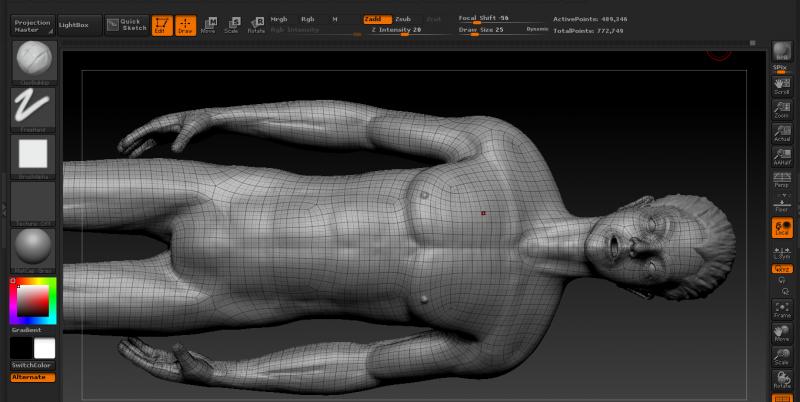This screenshot has height=402, width=800.
Task: Click the SwitchColor button
Action: point(32,365)
